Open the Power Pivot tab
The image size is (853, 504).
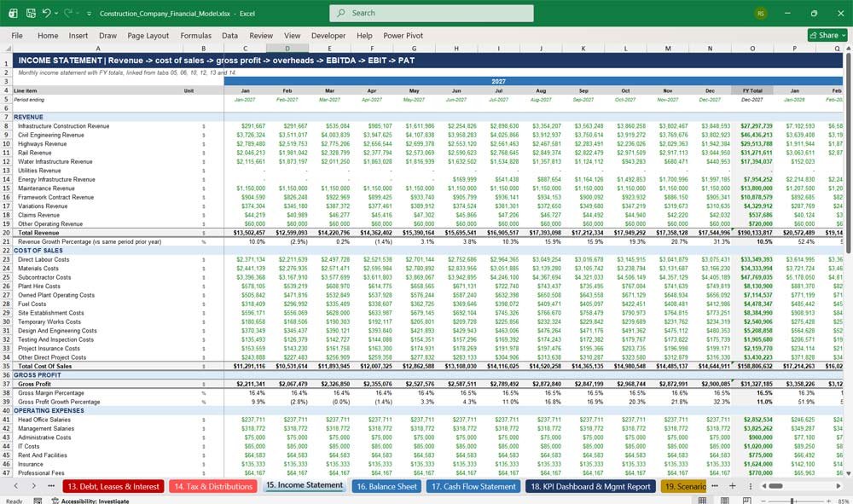[403, 35]
